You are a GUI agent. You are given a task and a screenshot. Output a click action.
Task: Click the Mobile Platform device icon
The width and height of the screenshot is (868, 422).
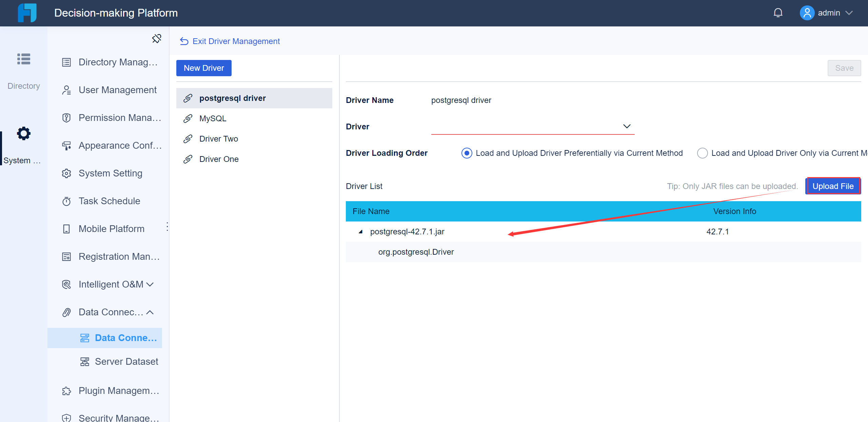pyautogui.click(x=66, y=229)
